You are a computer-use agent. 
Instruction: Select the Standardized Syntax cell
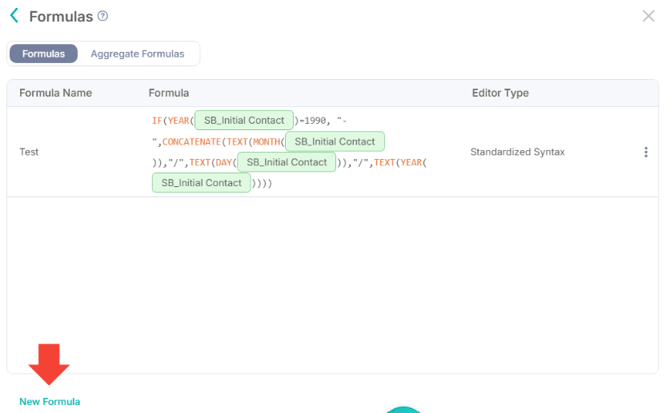tap(517, 152)
